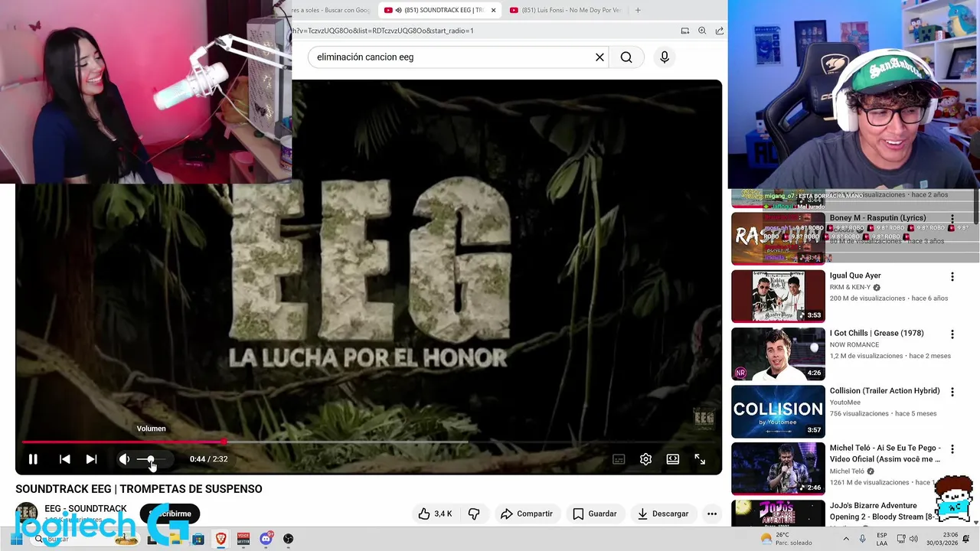Image resolution: width=980 pixels, height=551 pixels.
Task: Open the EEG SOUNDTRACK channel avatar
Action: coord(27,514)
